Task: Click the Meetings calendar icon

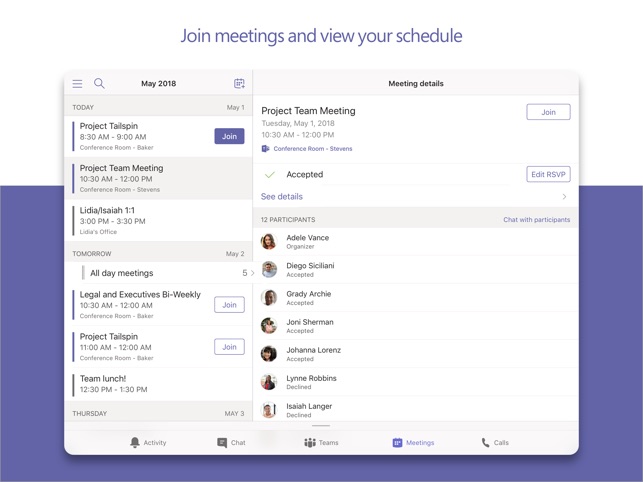Action: pos(397,443)
